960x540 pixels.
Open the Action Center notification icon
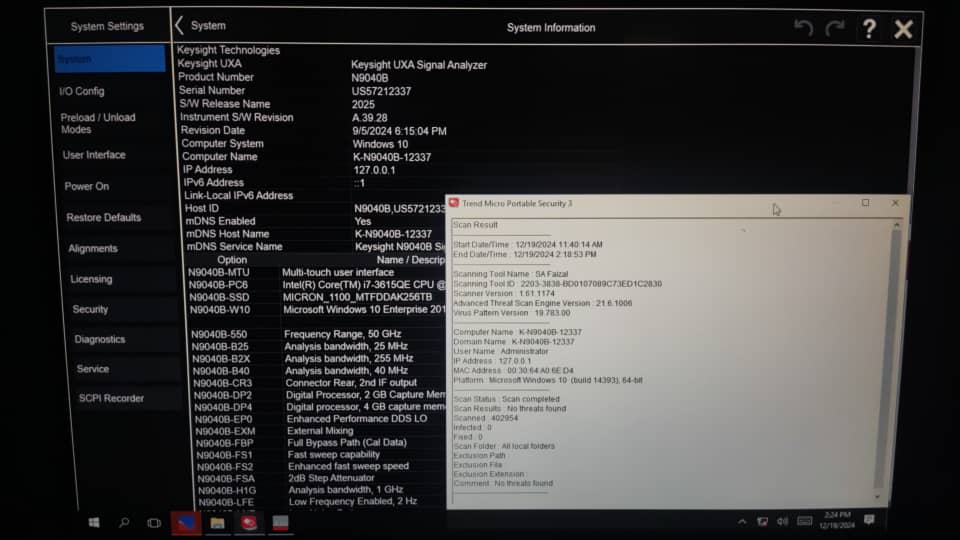869,520
